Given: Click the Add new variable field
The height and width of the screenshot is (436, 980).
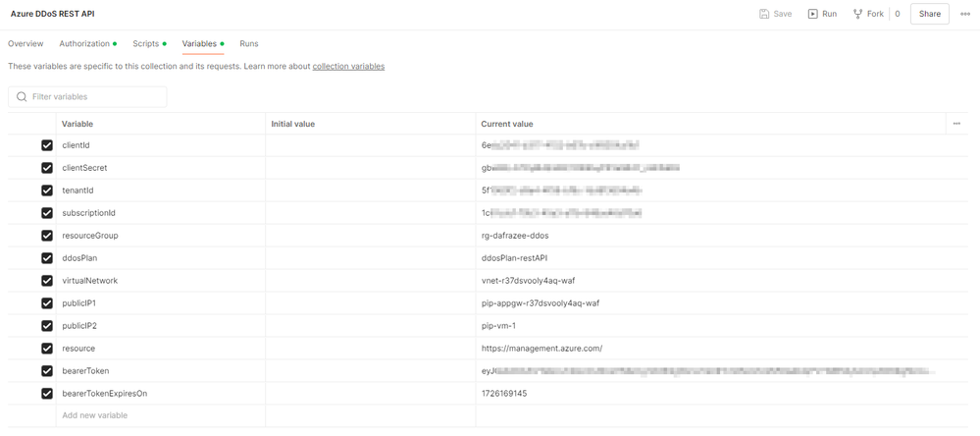Looking at the screenshot, I should (x=161, y=415).
